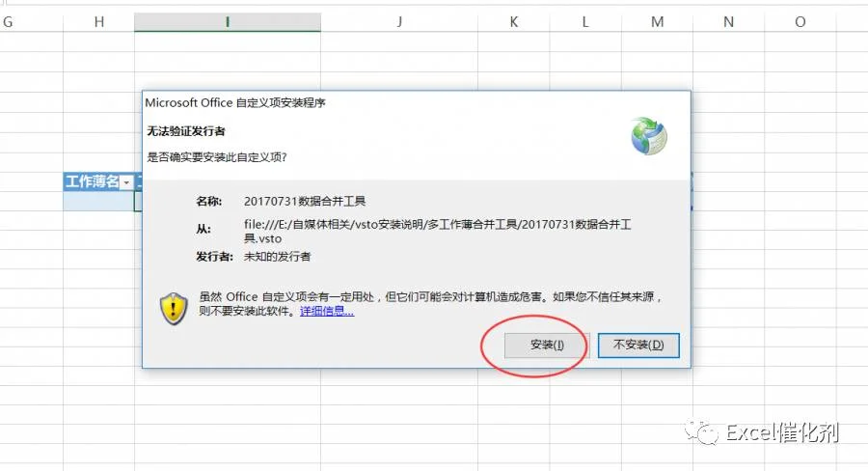
Task: Click the file path text starting with file:///E:/
Action: [x=437, y=231]
